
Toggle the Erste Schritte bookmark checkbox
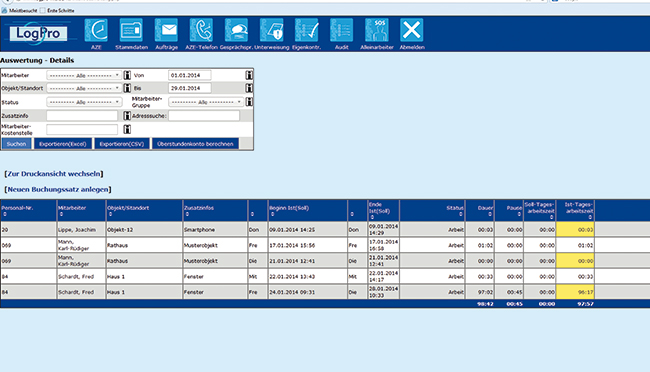[x=42, y=10]
